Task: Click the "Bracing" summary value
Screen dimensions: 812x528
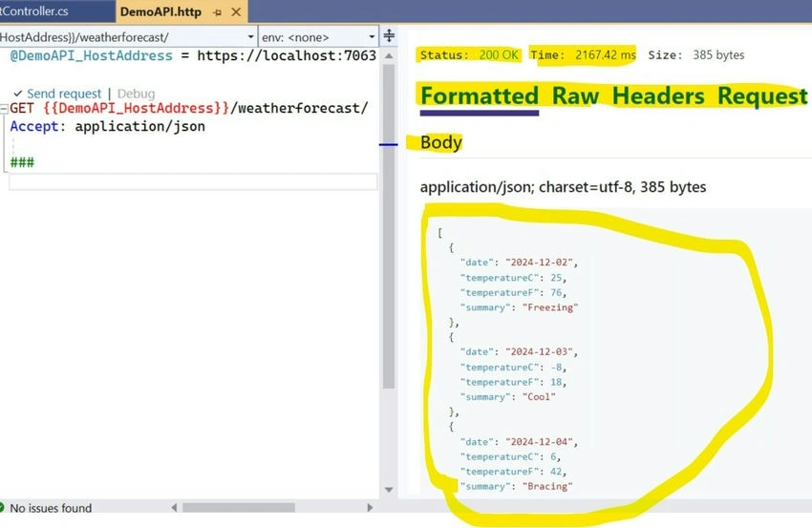Action: point(547,487)
